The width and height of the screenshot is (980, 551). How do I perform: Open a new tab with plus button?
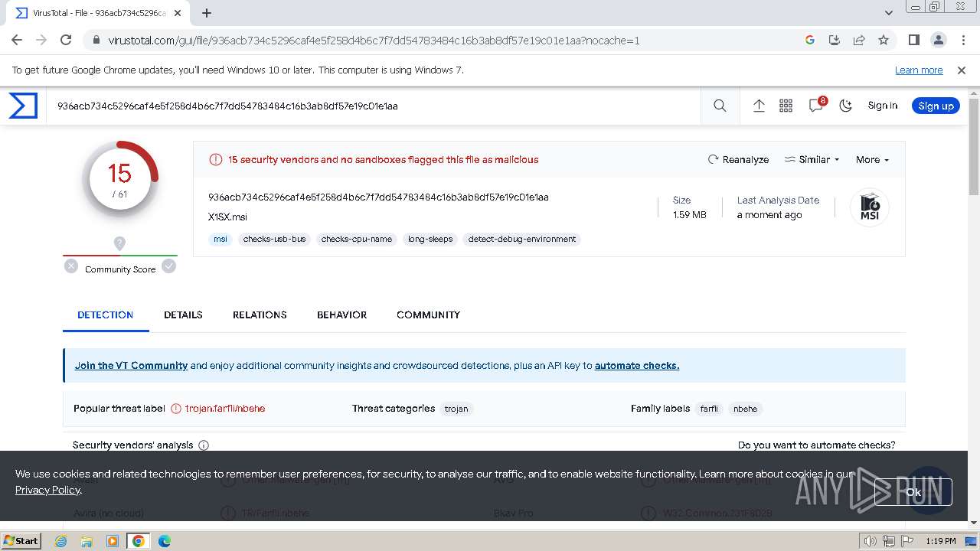pos(207,13)
